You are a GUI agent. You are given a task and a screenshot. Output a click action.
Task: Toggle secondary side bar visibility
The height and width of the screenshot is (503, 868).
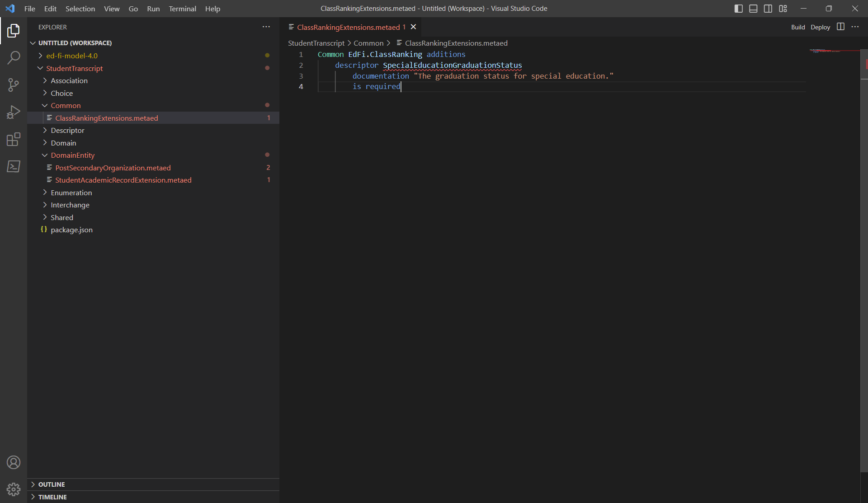(x=768, y=9)
